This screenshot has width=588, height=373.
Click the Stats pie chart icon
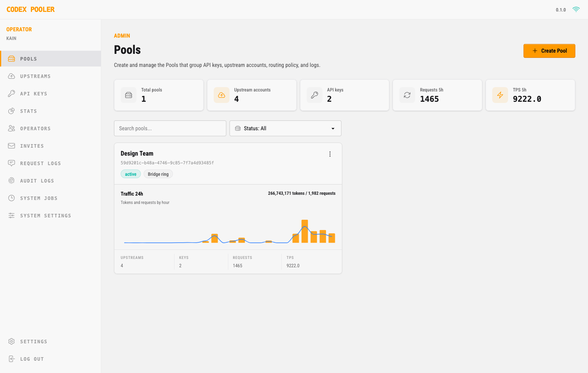coord(11,111)
